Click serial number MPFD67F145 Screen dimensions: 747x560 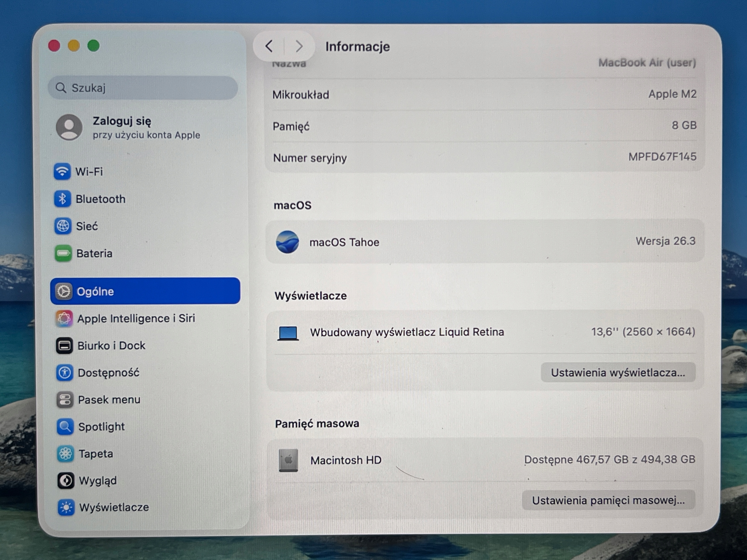click(662, 157)
